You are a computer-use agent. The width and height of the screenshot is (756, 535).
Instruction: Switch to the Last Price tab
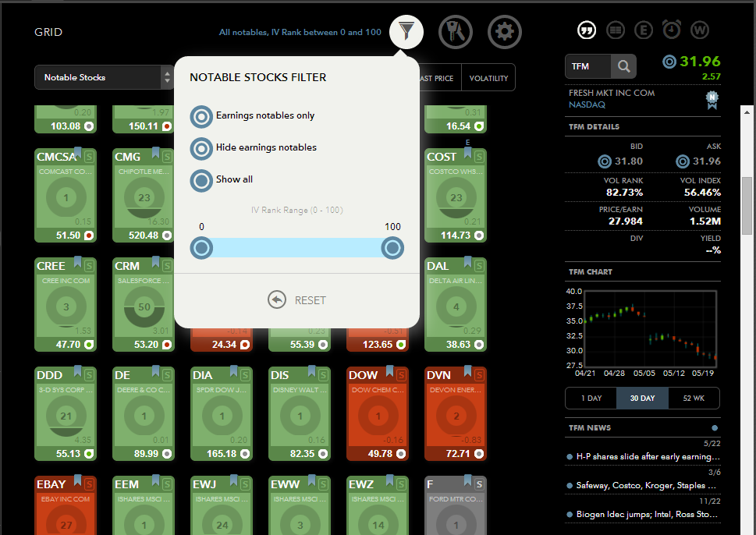(437, 78)
